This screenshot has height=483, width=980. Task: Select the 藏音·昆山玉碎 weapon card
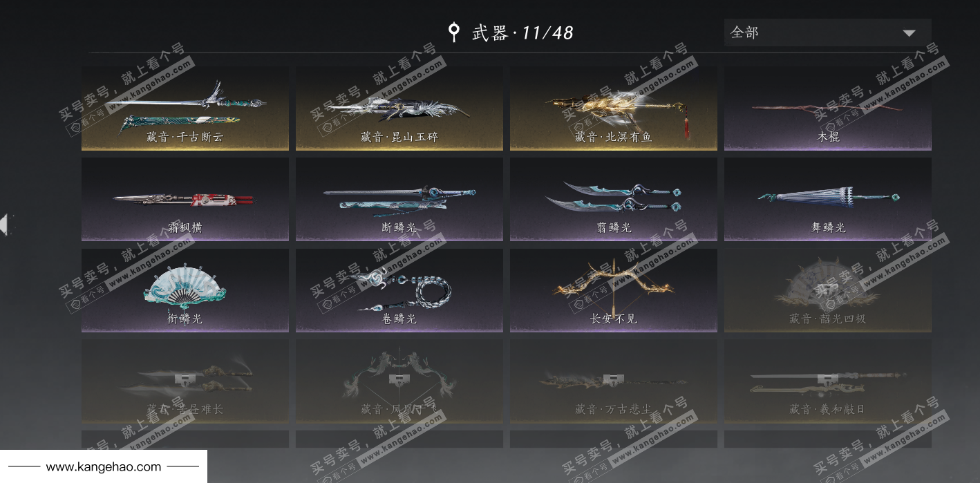[x=399, y=108]
